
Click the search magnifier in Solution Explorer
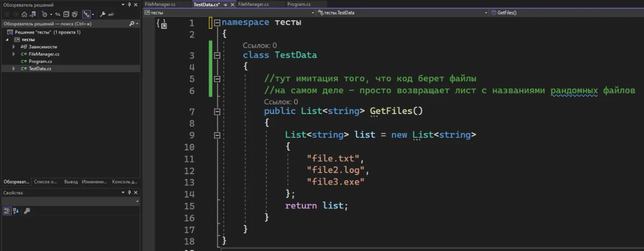[x=132, y=23]
